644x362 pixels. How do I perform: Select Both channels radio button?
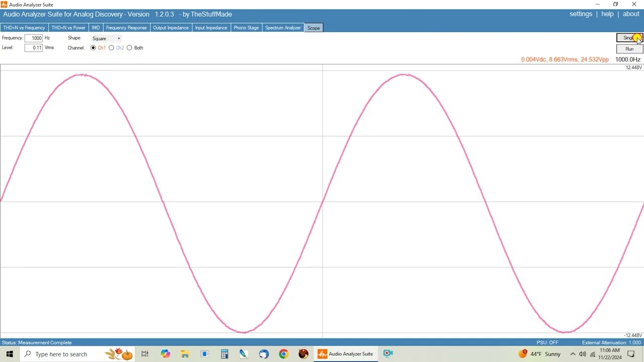[129, 48]
